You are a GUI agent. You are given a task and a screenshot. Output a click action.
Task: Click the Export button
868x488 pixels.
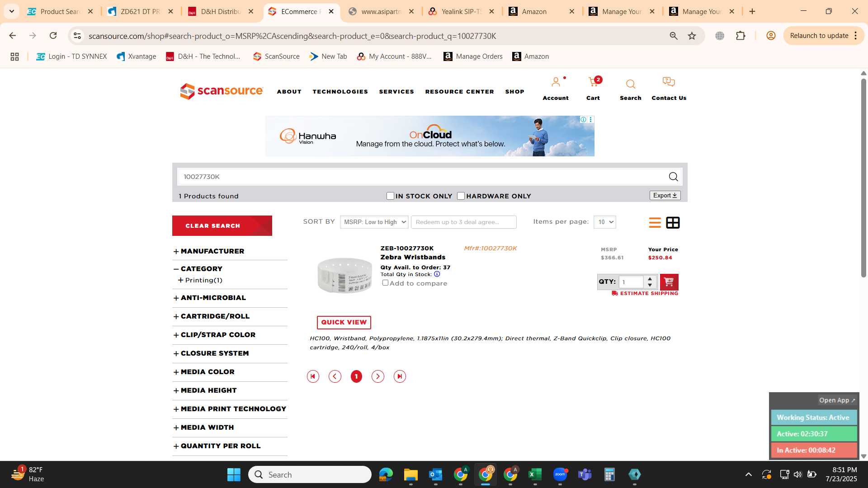[665, 195]
